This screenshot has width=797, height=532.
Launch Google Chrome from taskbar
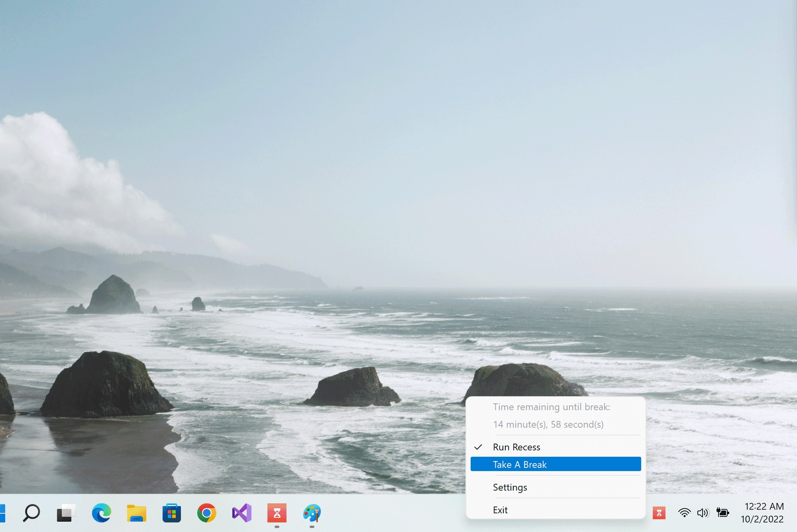[x=206, y=513]
